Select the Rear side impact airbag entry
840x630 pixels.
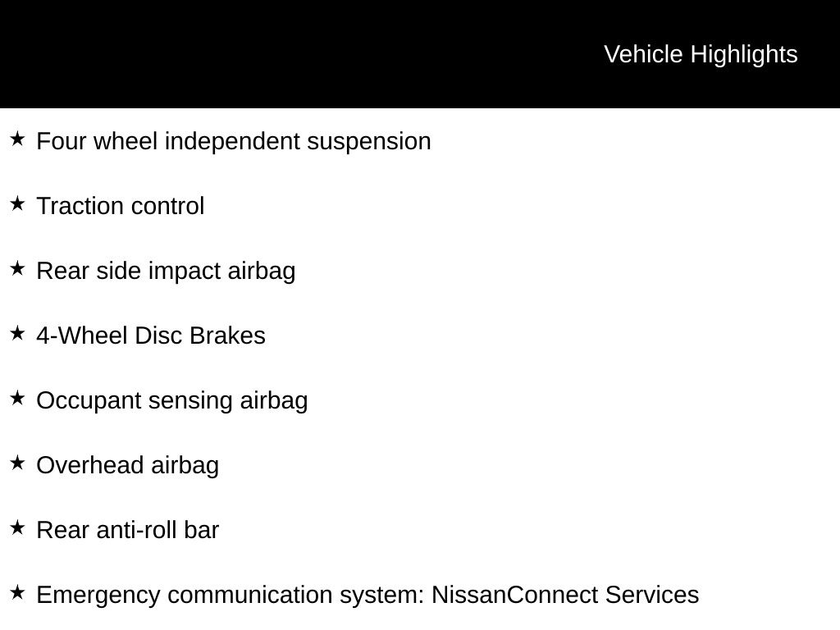[x=166, y=271]
